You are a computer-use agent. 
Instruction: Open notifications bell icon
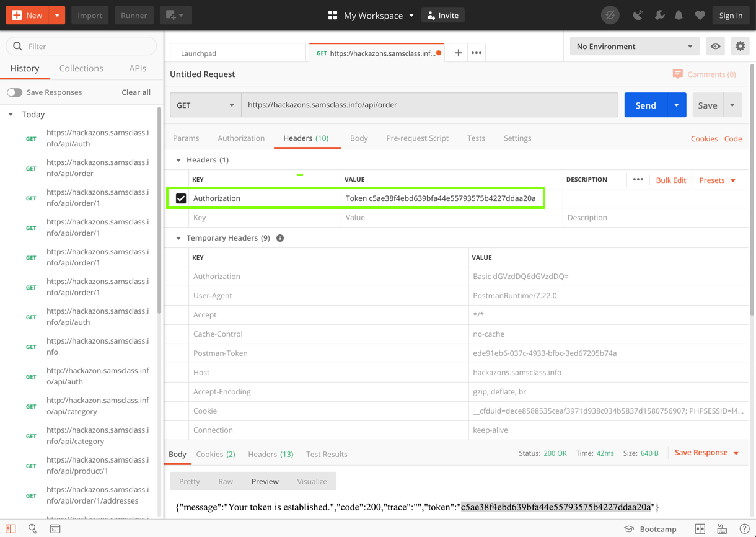pyautogui.click(x=679, y=16)
